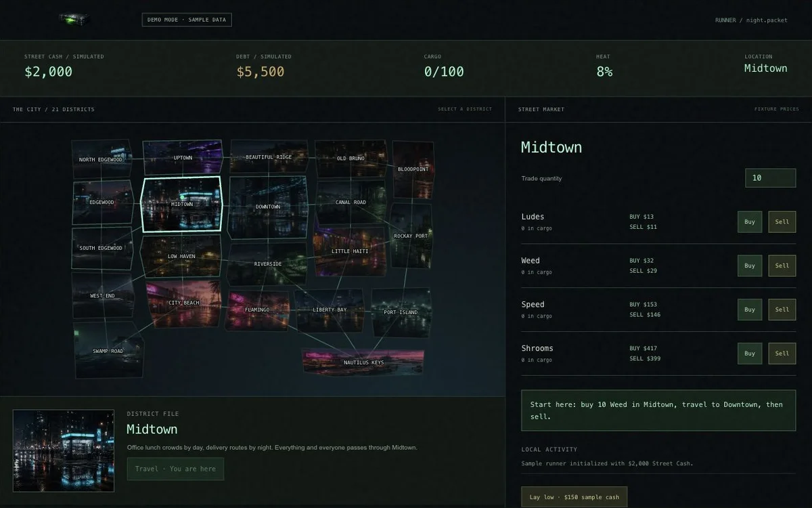Click the Sample runner initialized activity entry
Viewport: 812px width, 508px height.
[607, 463]
